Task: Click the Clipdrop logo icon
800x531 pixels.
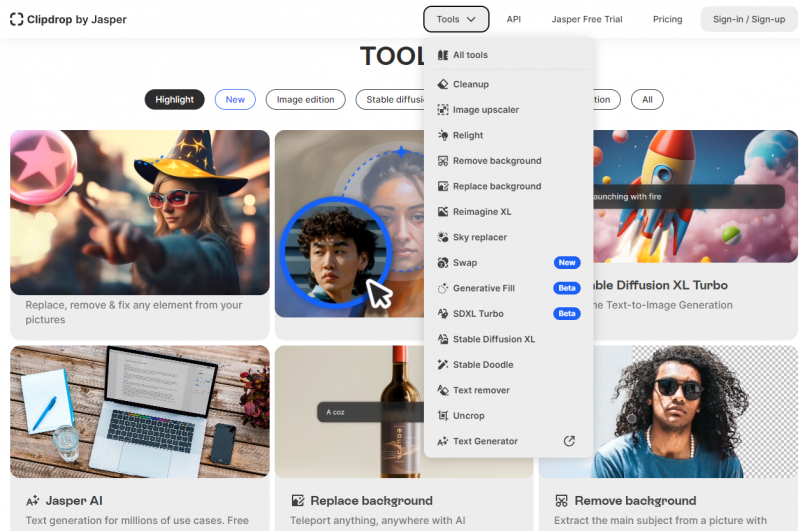Action: (x=16, y=19)
